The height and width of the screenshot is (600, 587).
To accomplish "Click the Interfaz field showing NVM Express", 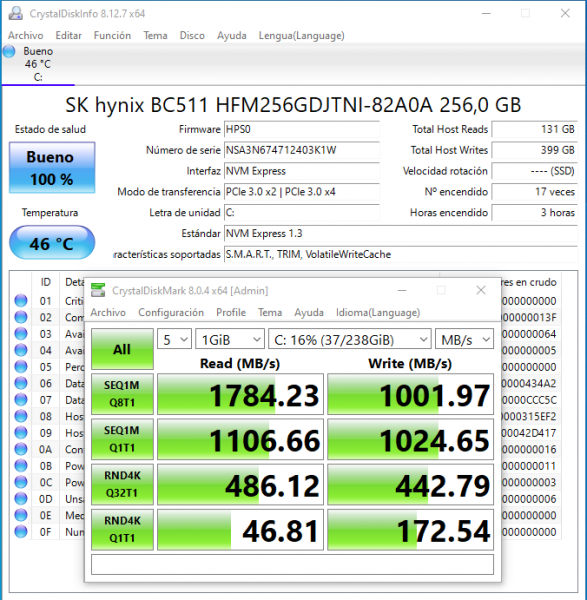I will [x=302, y=171].
